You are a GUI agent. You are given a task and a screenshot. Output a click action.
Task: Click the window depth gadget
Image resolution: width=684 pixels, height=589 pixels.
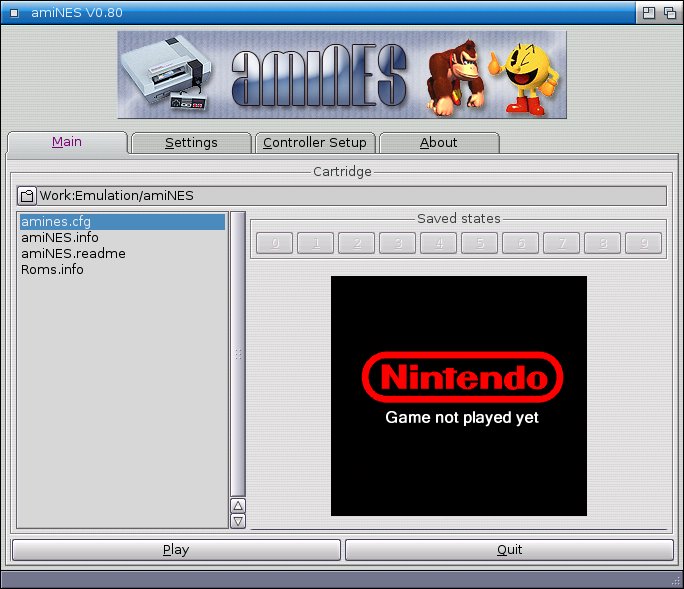670,13
